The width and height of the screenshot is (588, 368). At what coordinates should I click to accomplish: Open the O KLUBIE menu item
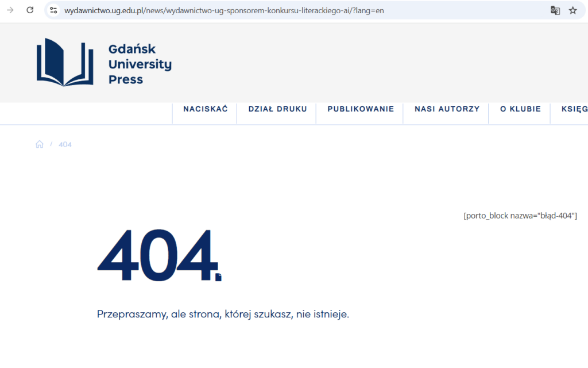520,109
